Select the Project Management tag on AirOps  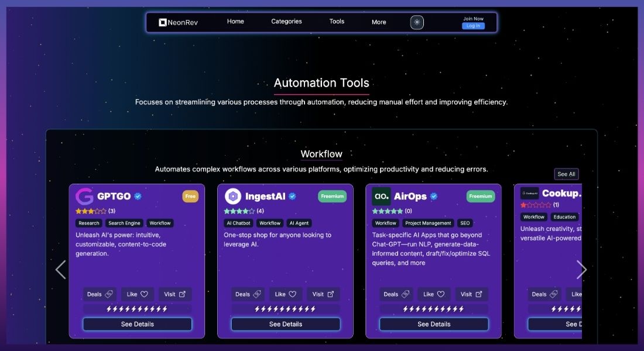coord(428,223)
